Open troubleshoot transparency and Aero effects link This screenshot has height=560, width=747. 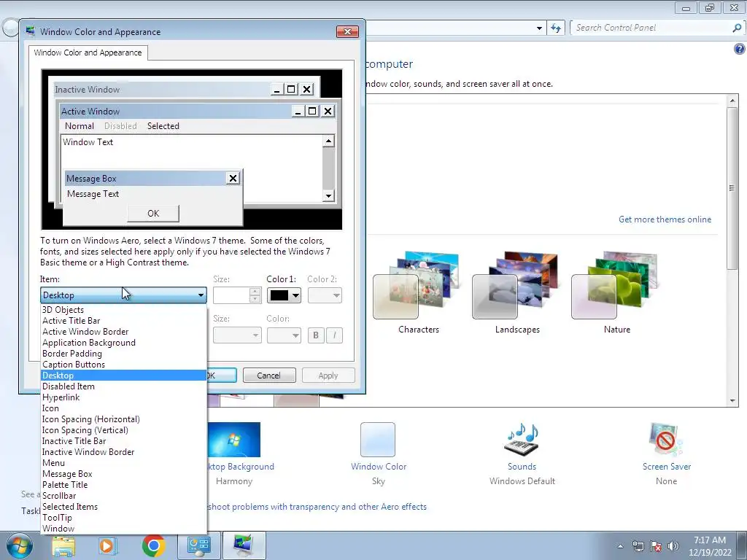(x=317, y=507)
